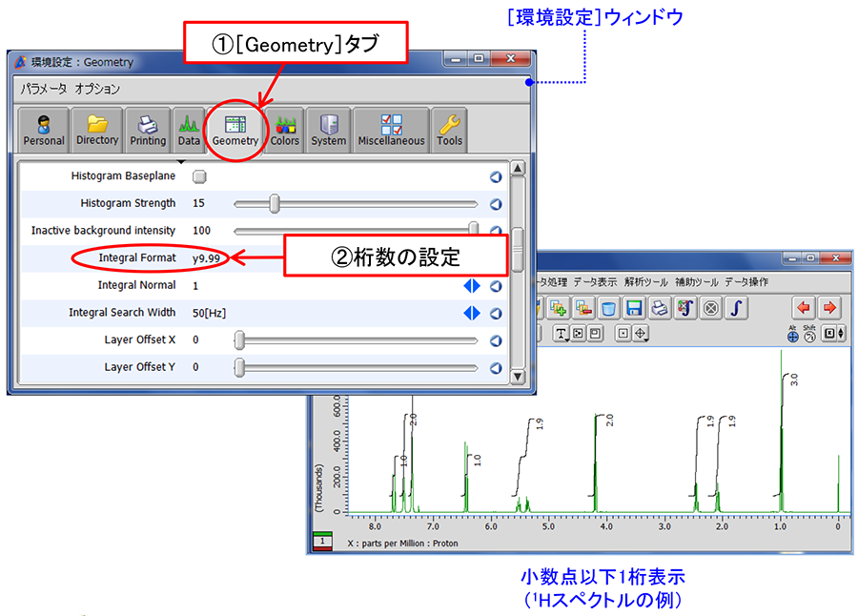Click the scroll down arrow in settings list
858x616 pixels.
[518, 377]
